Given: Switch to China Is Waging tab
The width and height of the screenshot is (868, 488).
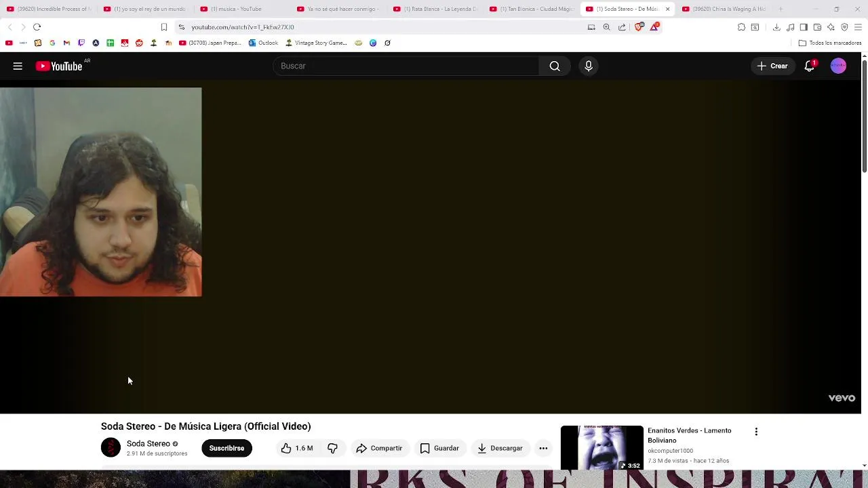Looking at the screenshot, I should (724, 9).
